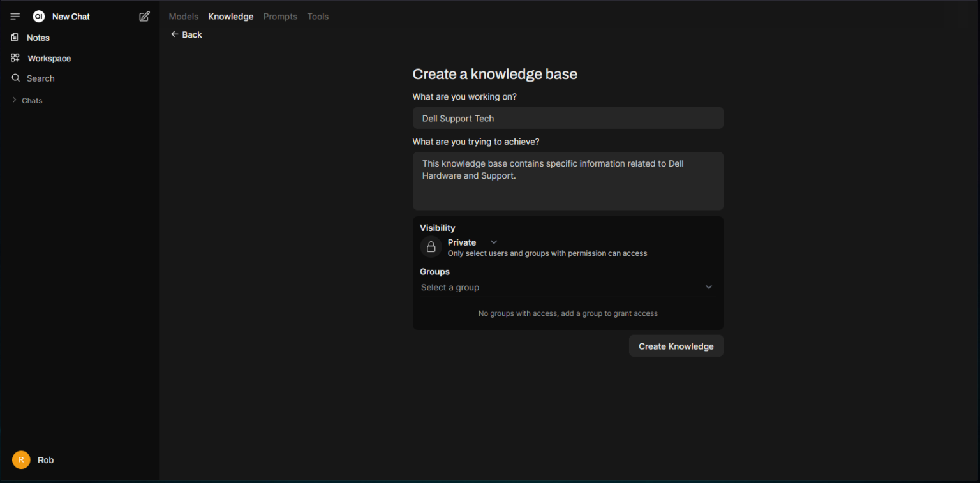This screenshot has height=483, width=980.
Task: Click the Search magnifier in sidebar
Action: 16,78
